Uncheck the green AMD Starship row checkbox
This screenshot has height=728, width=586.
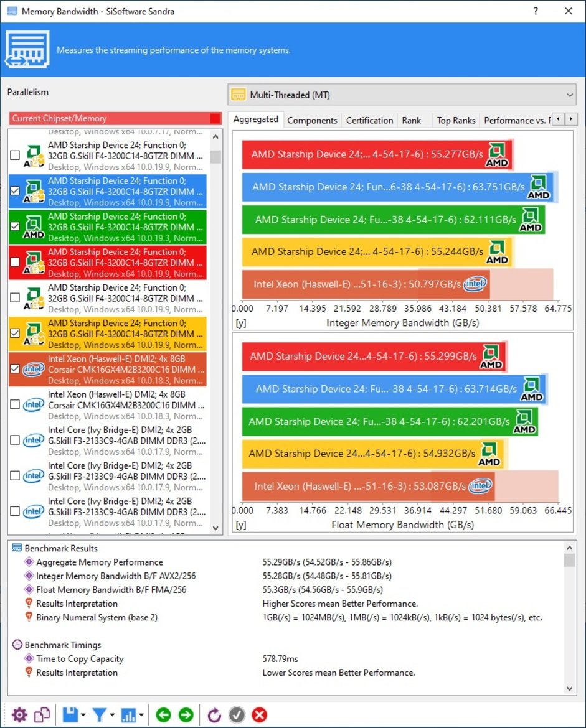[x=15, y=226]
